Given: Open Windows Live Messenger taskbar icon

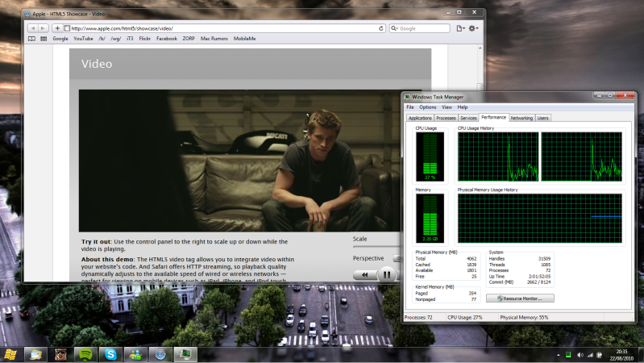Looking at the screenshot, I should click(135, 354).
